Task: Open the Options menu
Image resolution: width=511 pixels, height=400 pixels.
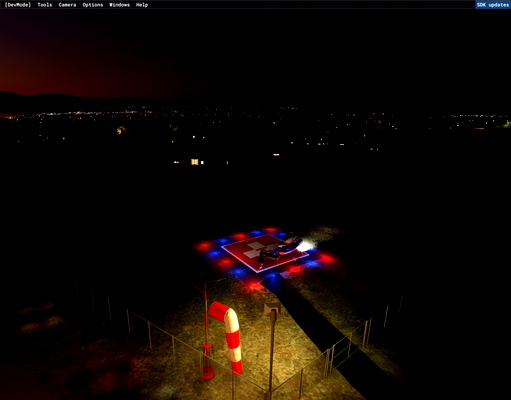Action: [93, 5]
